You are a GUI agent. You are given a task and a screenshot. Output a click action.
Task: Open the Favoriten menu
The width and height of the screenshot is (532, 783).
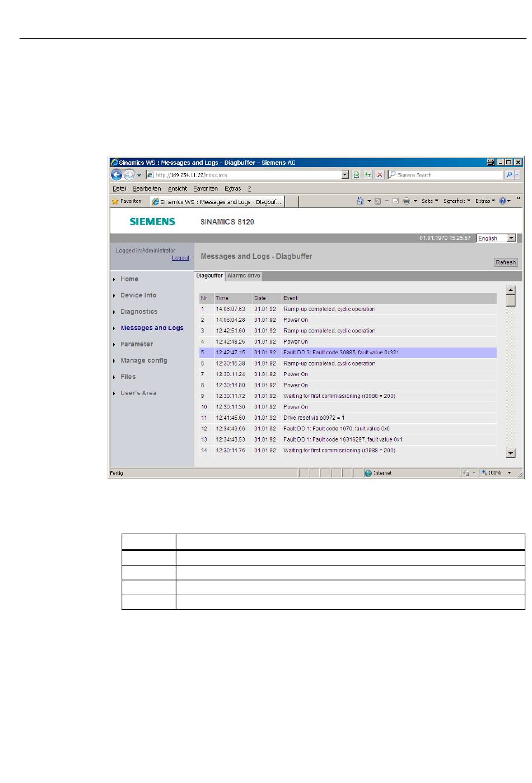point(206,189)
